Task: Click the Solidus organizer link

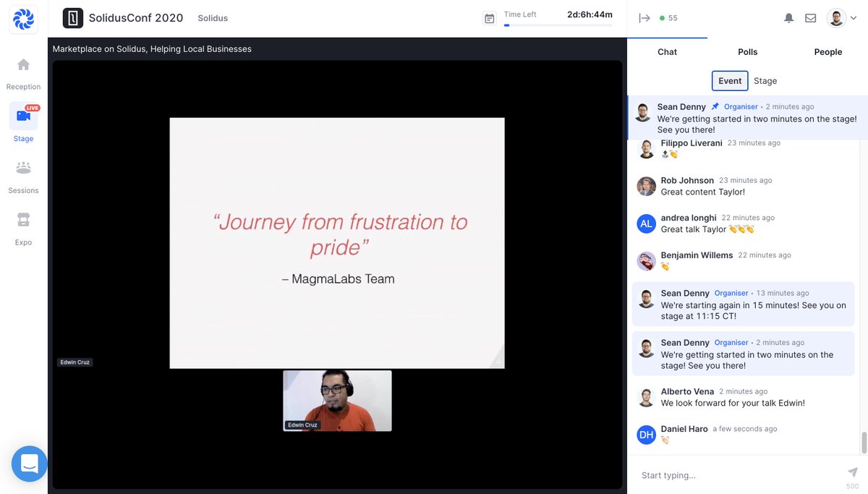Action: point(213,18)
